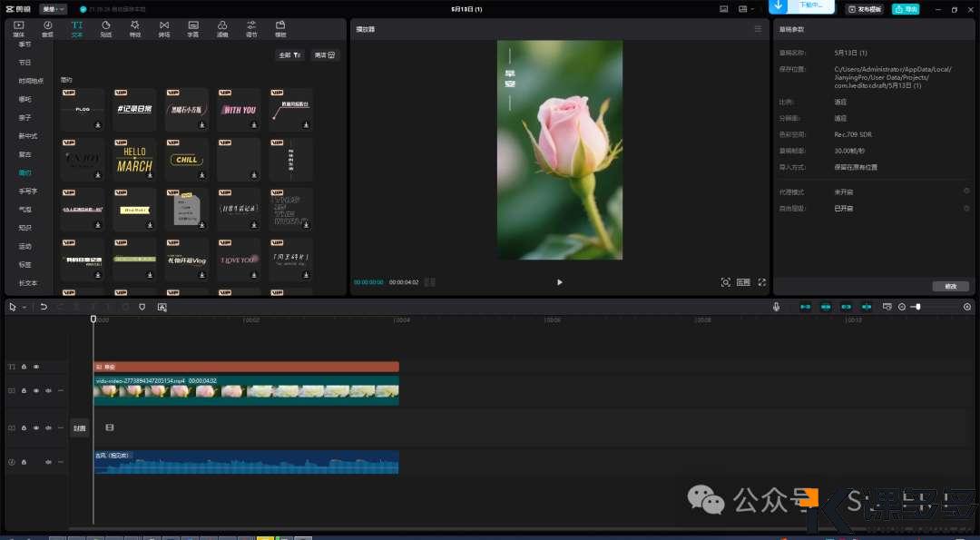980x540 pixels.
Task: Click the player fullscreen icon
Action: pos(761,282)
